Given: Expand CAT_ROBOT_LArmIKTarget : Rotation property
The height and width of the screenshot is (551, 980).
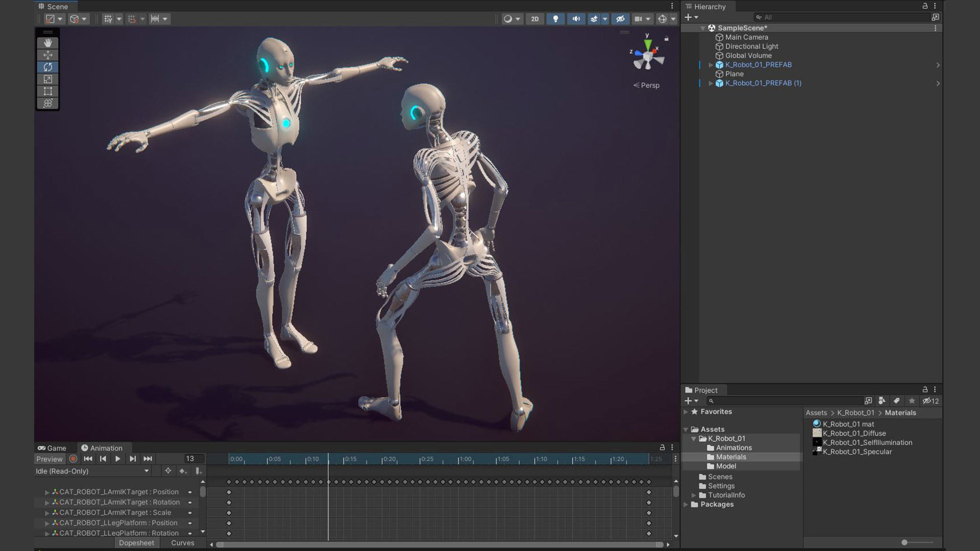Looking at the screenshot, I should [47, 503].
